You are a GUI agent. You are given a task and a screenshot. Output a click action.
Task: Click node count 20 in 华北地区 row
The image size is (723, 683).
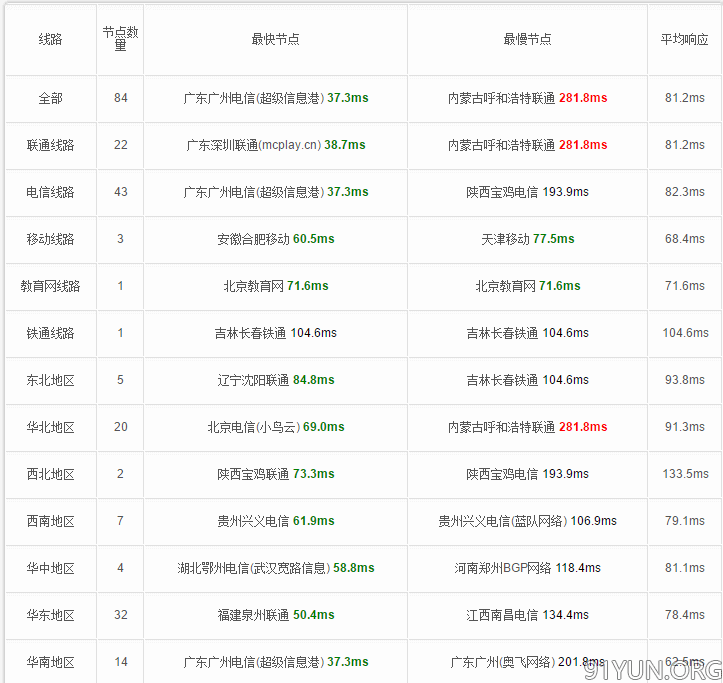(x=120, y=428)
